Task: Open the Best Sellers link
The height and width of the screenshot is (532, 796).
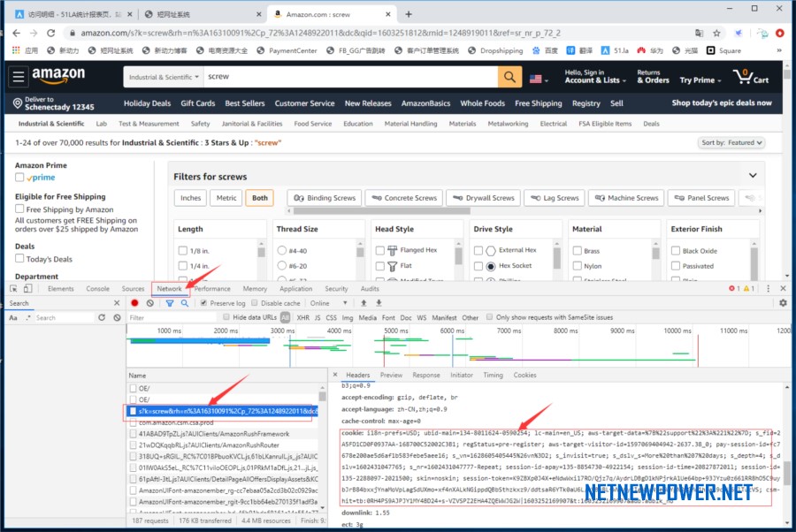Action: 245,103
